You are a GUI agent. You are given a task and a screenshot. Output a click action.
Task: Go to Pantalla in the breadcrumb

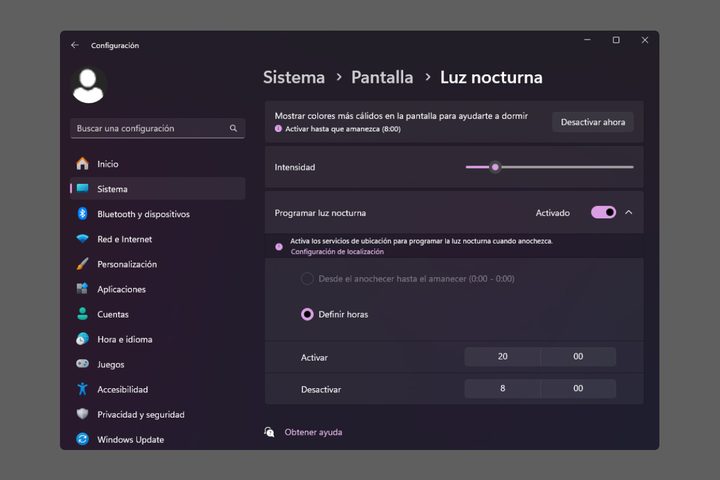pyautogui.click(x=382, y=77)
